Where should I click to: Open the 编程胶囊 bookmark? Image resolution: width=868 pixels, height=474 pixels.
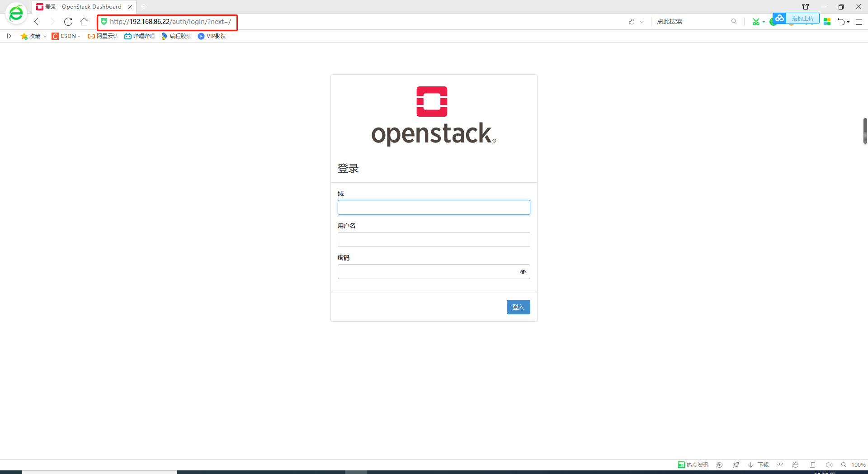[x=176, y=36]
